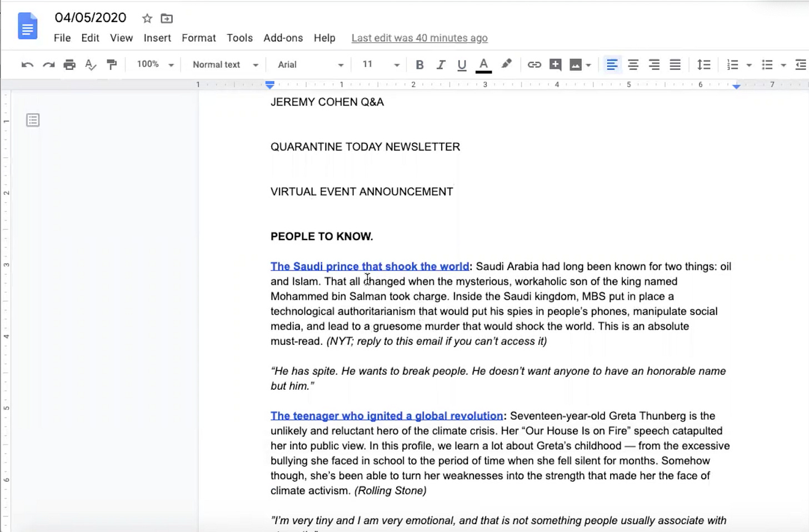Star the 04/05/2020 document
Screen dimensions: 809x532
(x=147, y=18)
